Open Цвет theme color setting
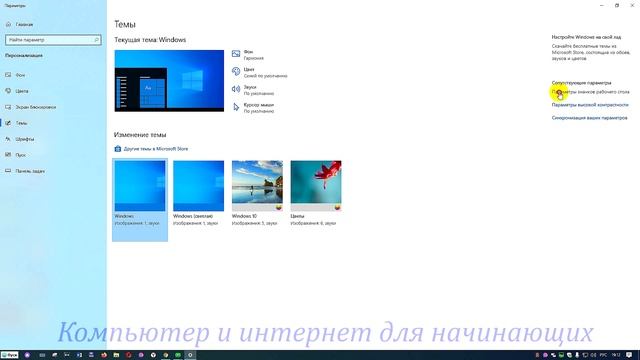Image resolution: width=640 pixels, height=360 pixels. click(260, 73)
